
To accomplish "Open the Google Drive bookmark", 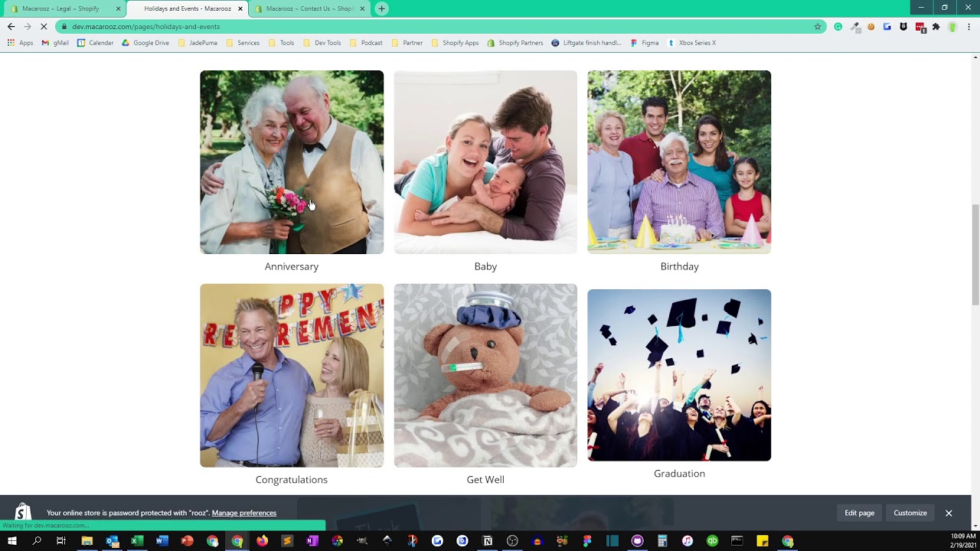I will [x=145, y=43].
